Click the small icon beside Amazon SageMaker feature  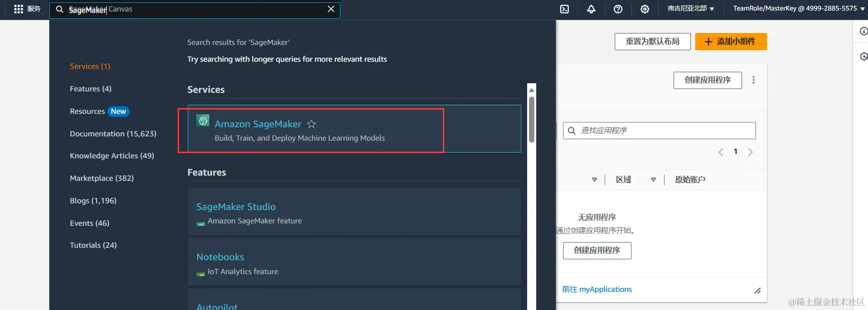[x=201, y=223]
